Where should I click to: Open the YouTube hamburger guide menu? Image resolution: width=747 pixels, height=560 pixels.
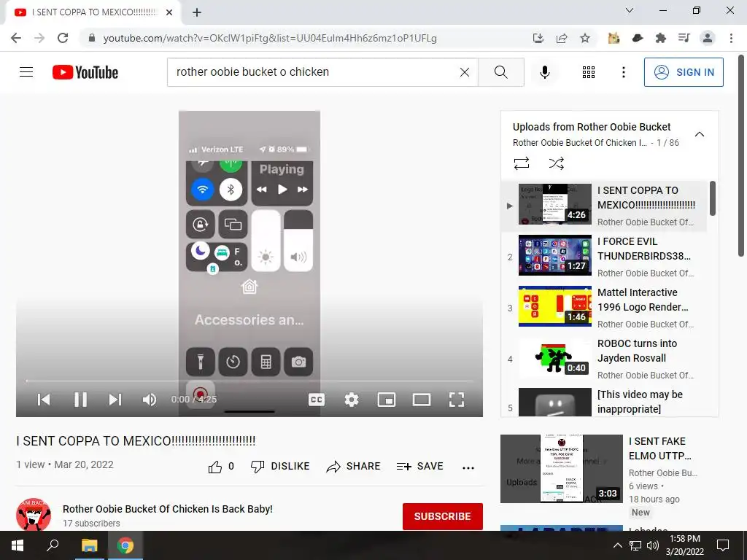point(26,72)
